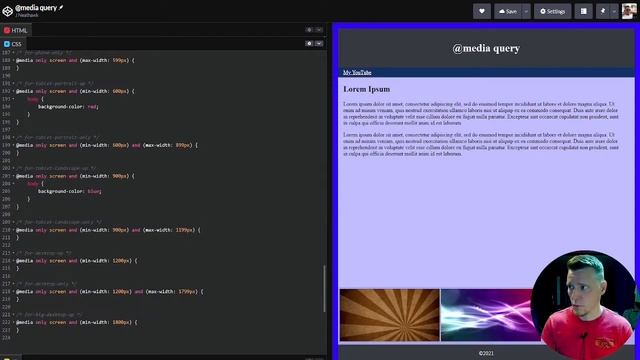
Task: Click the @media query pen title
Action: [36, 7]
